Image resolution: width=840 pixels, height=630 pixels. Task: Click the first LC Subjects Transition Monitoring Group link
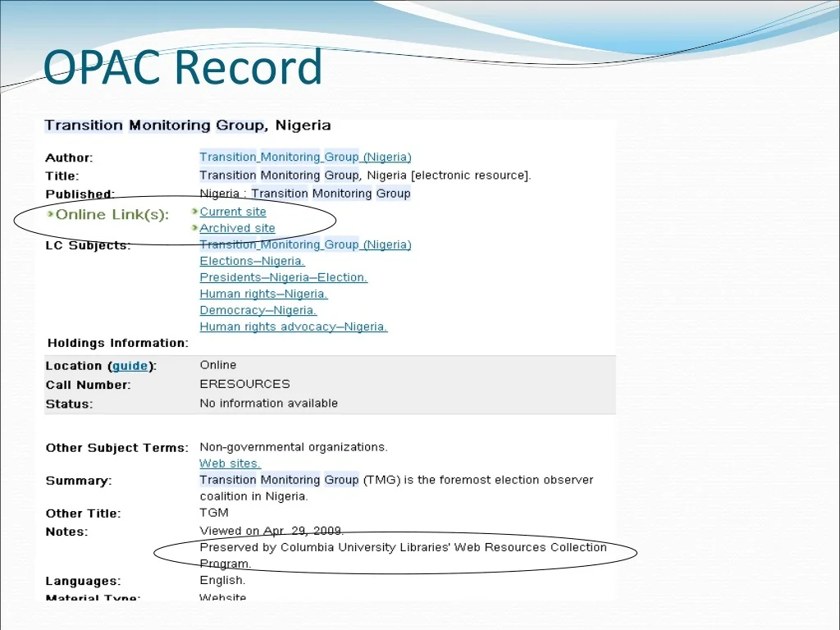tap(305, 244)
